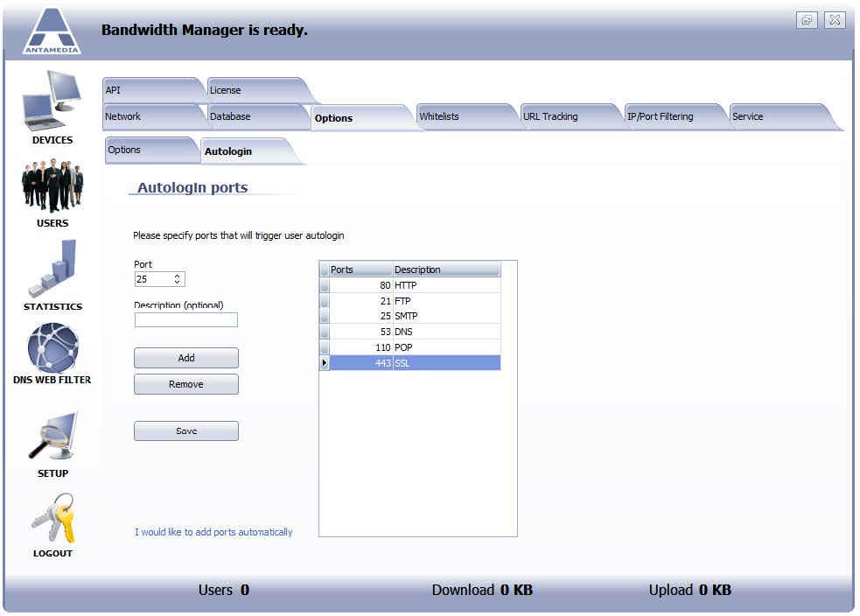Click the row indicator next to FTP
This screenshot has height=616, width=860.
(x=325, y=301)
